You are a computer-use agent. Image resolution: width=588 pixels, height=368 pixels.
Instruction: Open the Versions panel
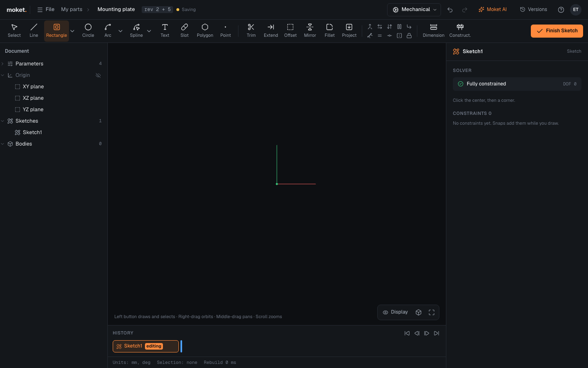pyautogui.click(x=533, y=10)
